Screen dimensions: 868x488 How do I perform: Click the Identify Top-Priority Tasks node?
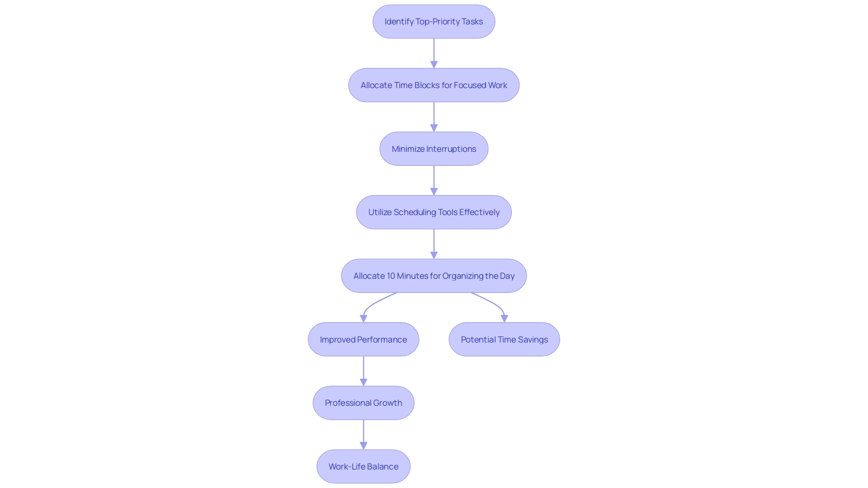[x=434, y=21]
